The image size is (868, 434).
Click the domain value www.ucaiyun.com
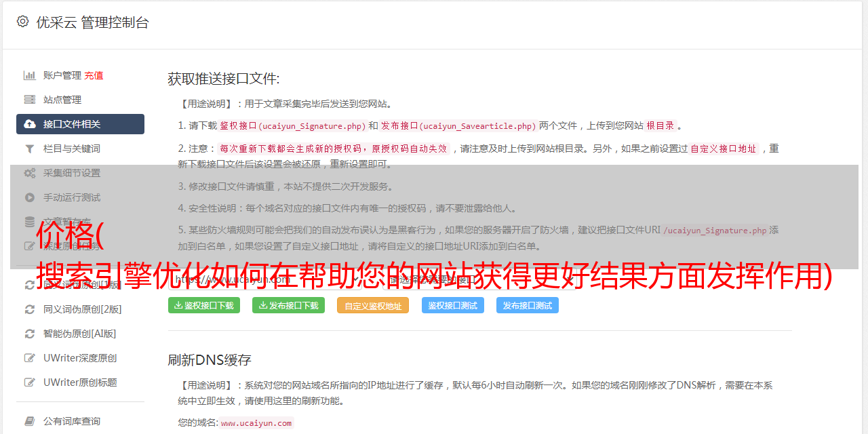pyautogui.click(x=256, y=423)
